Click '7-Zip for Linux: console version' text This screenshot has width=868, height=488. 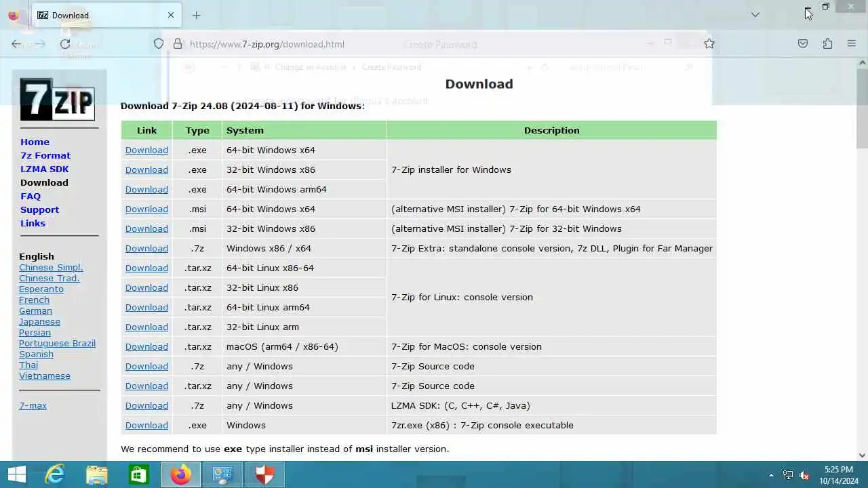[x=462, y=297]
